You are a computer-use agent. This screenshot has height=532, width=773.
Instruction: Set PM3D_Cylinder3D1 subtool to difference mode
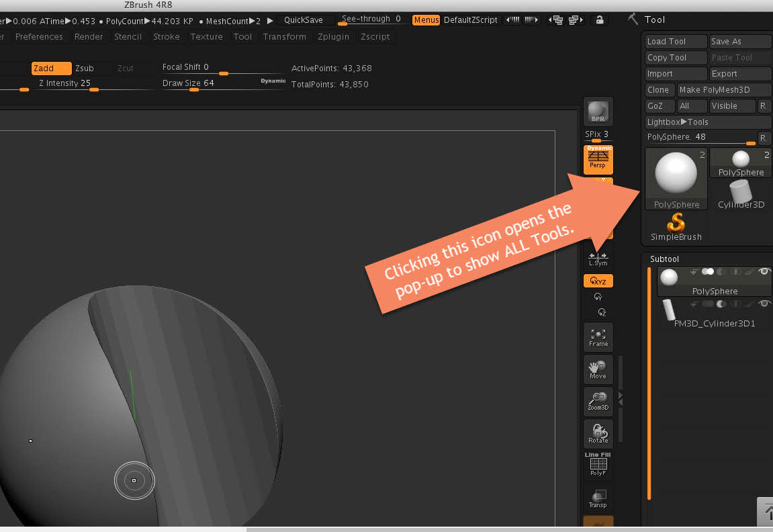click(x=721, y=304)
